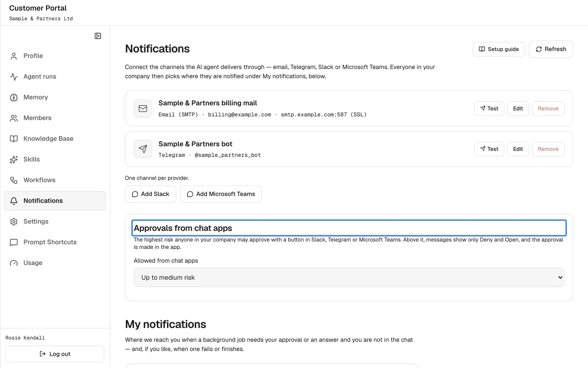588x368 pixels.
Task: Click the envelope icon of billing mail channel
Action: click(x=143, y=108)
